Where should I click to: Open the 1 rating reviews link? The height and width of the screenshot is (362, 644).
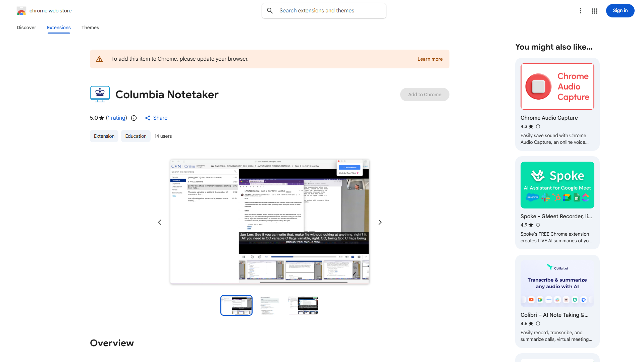116,118
